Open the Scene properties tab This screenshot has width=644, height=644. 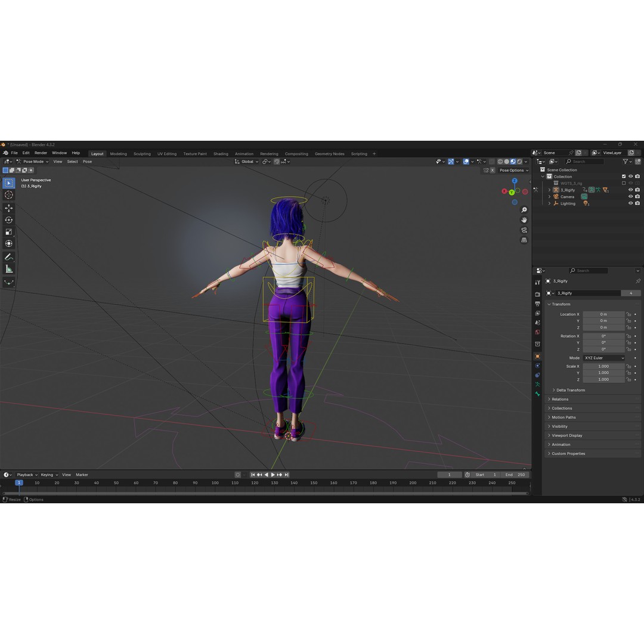(x=537, y=323)
